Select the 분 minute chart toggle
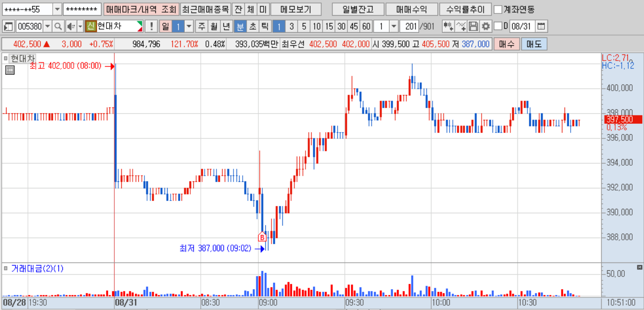The width and height of the screenshot is (644, 310). [240, 27]
